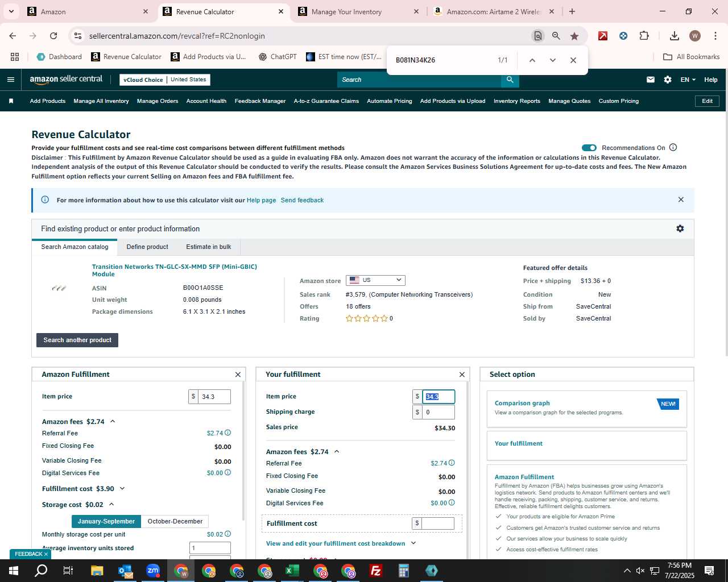
Task: Click Referral Fee info icon in Amazon Fulfillment
Action: [228, 433]
